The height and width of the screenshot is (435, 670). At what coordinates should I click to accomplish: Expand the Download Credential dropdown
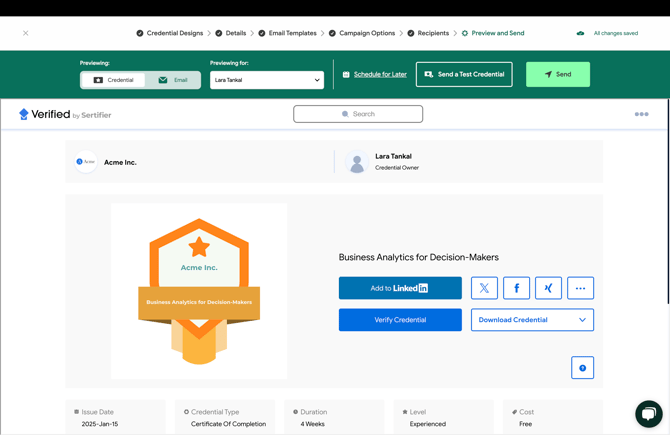pos(532,320)
